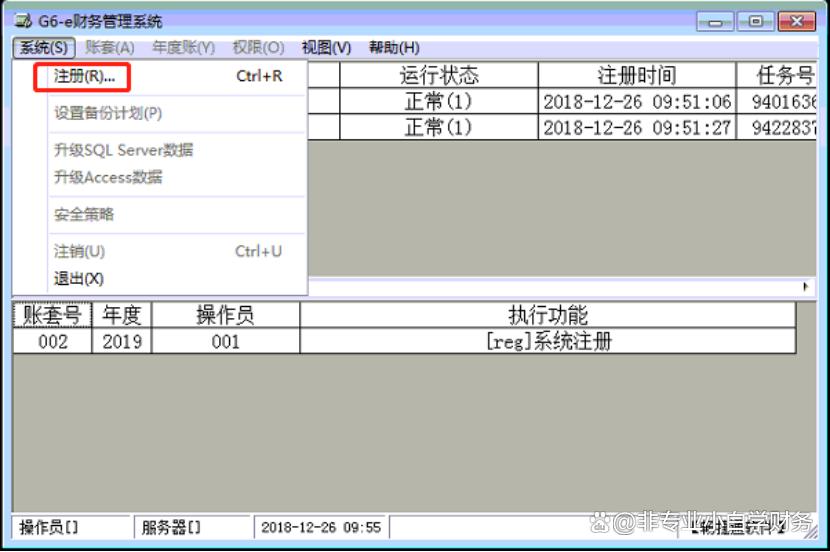
Task: Click the status bar time 2018-12-26 09:55
Action: click(321, 527)
